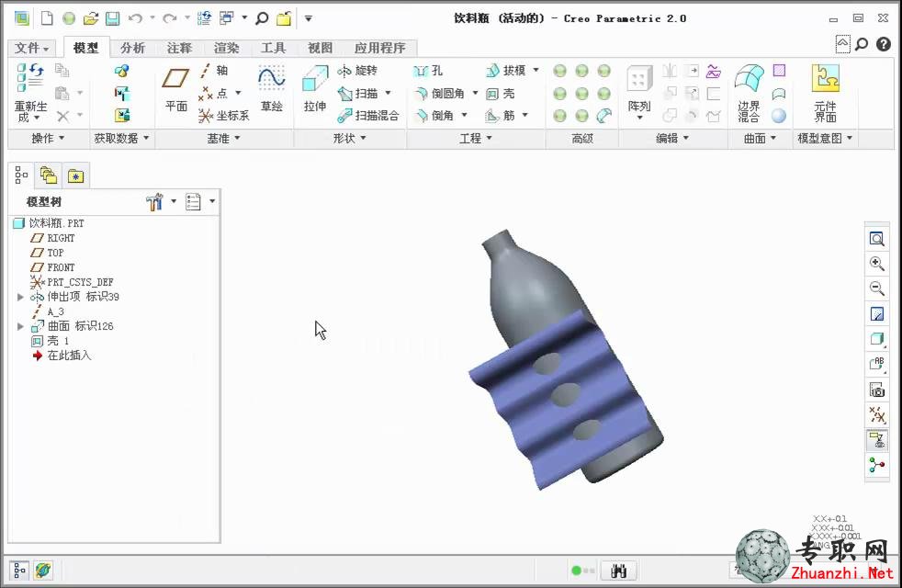This screenshot has height=588, width=902.
Task: Click the Open folder icon in quick access toolbar
Action: point(90,18)
